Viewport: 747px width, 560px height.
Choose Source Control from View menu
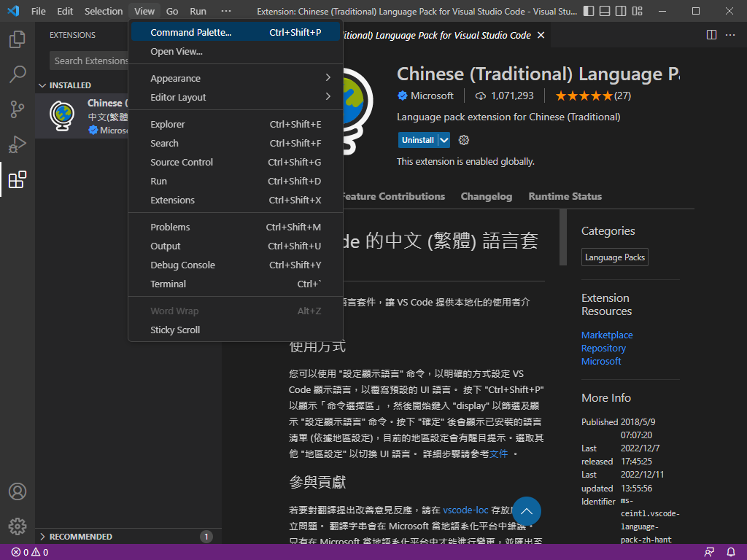click(236, 163)
